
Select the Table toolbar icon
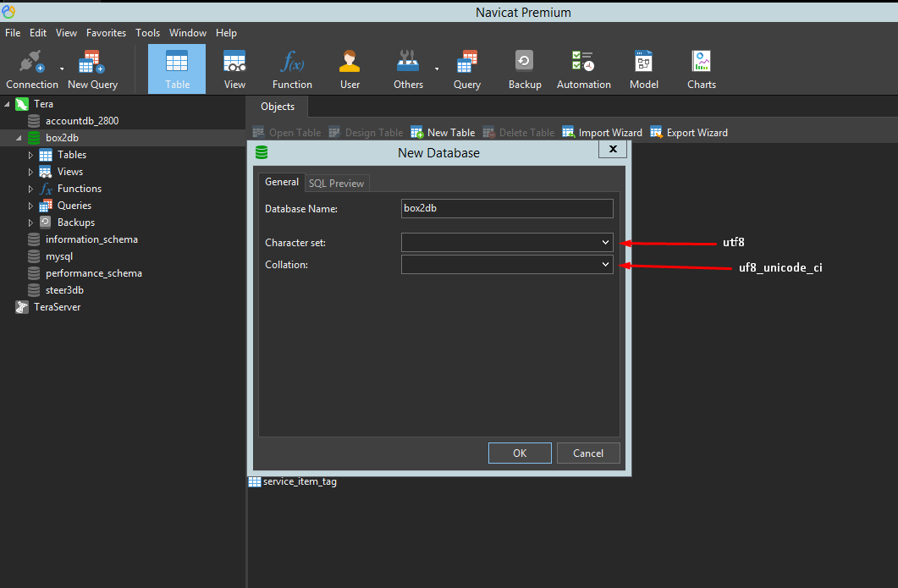click(177, 69)
